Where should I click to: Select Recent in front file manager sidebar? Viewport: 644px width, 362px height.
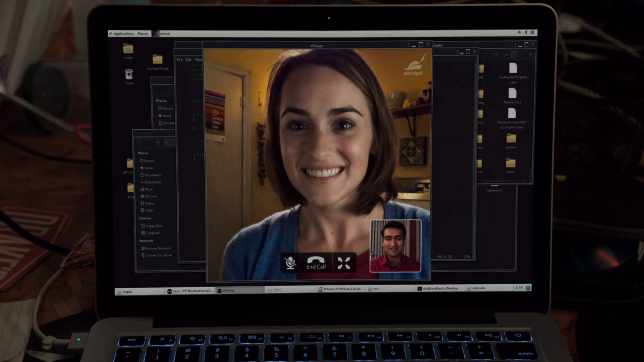click(147, 161)
